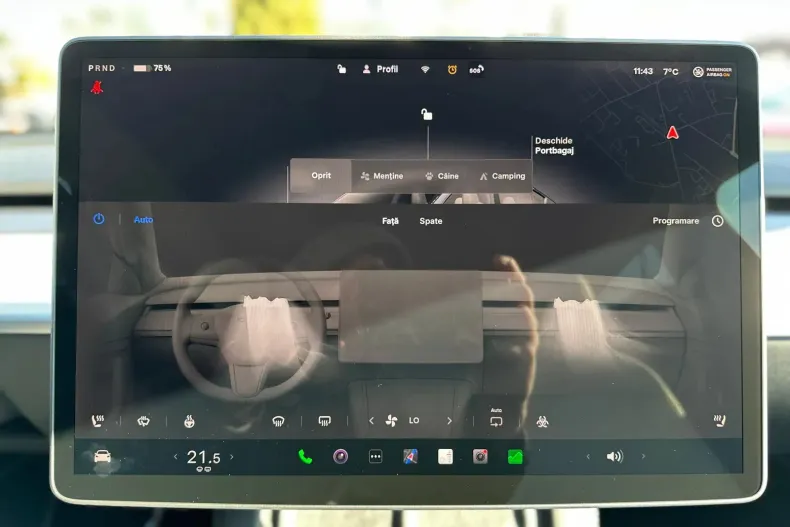Image resolution: width=790 pixels, height=527 pixels.
Task: Tap the lock icon in status bar
Action: (342, 69)
